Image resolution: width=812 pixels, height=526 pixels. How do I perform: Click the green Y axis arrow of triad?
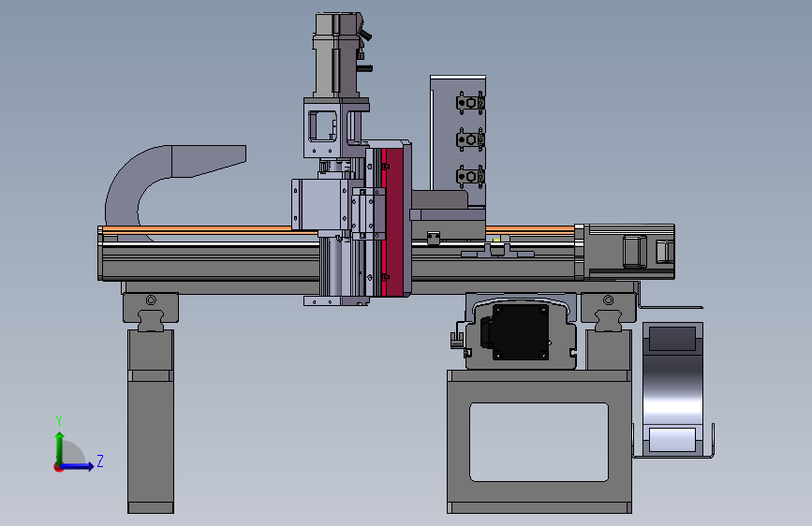tap(60, 446)
